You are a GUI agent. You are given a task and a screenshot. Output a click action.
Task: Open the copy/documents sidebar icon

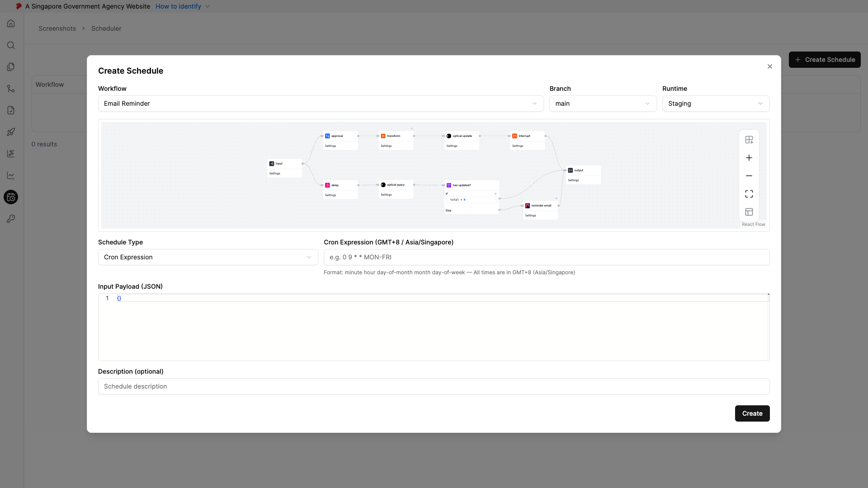(x=11, y=67)
